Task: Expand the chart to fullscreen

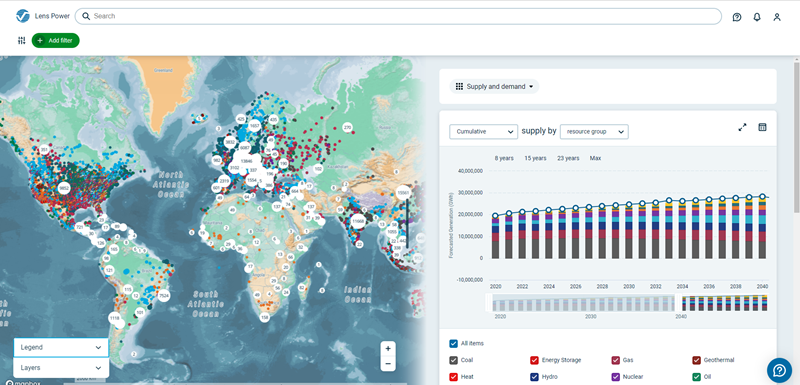Action: pos(742,127)
